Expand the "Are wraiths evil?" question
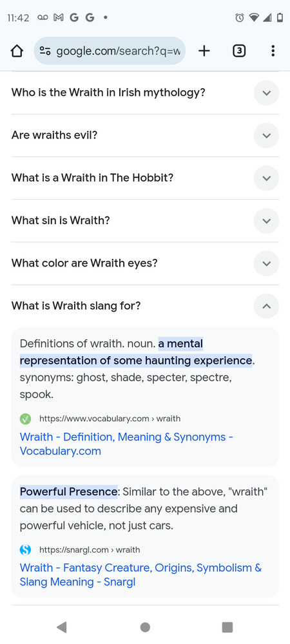The width and height of the screenshot is (290, 644). click(x=267, y=135)
